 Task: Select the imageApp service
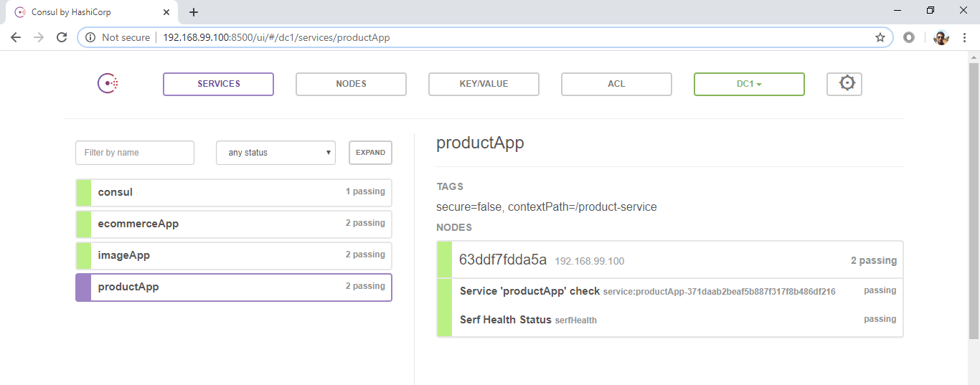(x=234, y=255)
